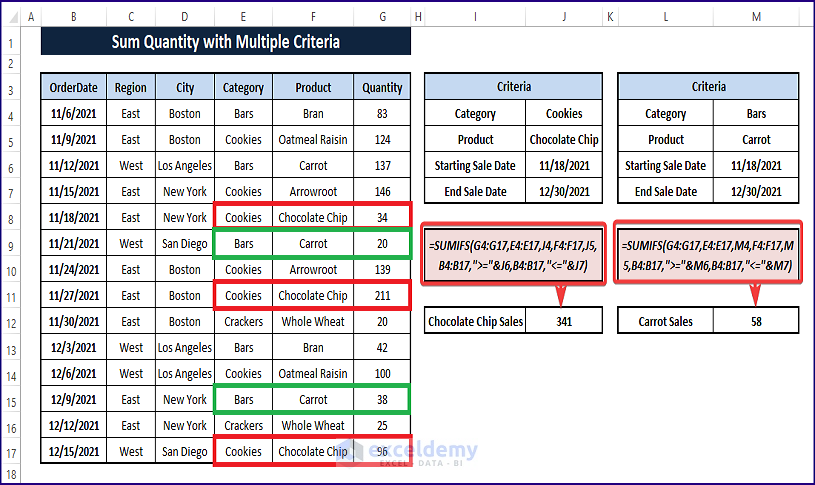The height and width of the screenshot is (485, 815).
Task: Select the date cell 11/6/2021
Action: pos(73,113)
